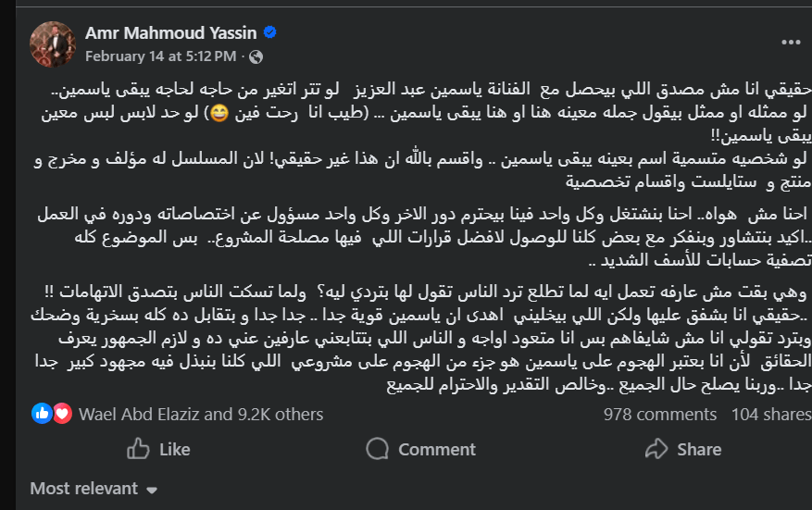Show the 104 shares list
812x510 pixels.
click(770, 414)
